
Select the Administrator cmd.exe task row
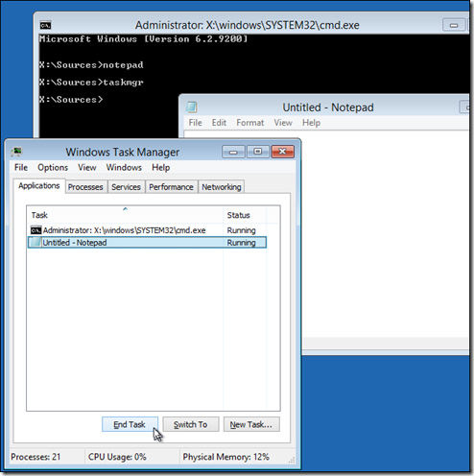147,230
